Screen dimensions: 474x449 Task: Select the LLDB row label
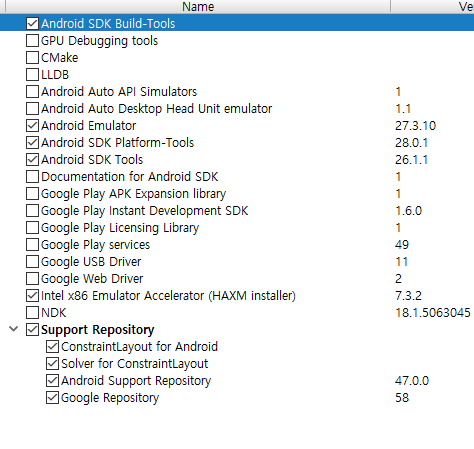55,75
